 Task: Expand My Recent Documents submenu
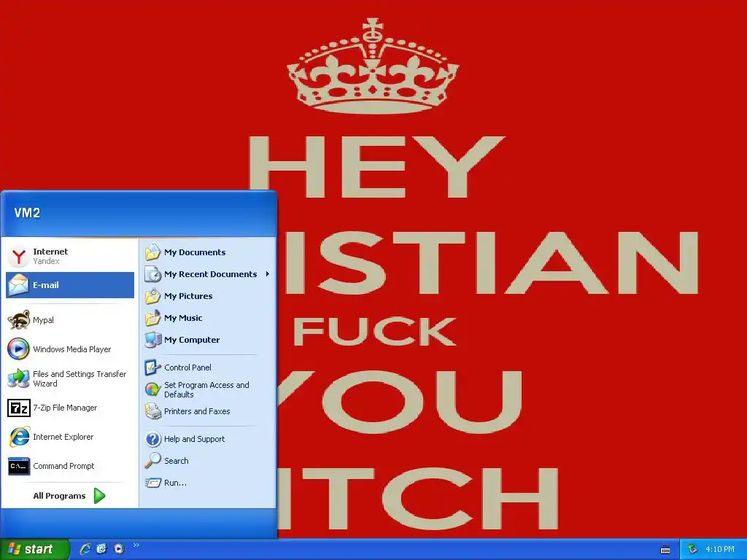pos(207,274)
